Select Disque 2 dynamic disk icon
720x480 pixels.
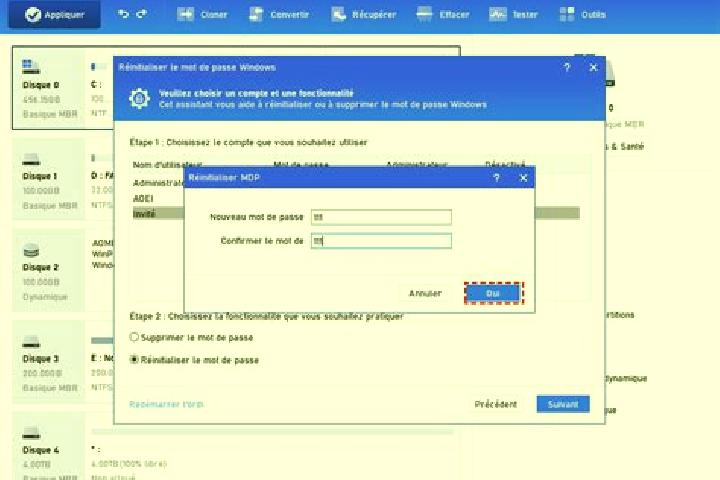pyautogui.click(x=31, y=251)
